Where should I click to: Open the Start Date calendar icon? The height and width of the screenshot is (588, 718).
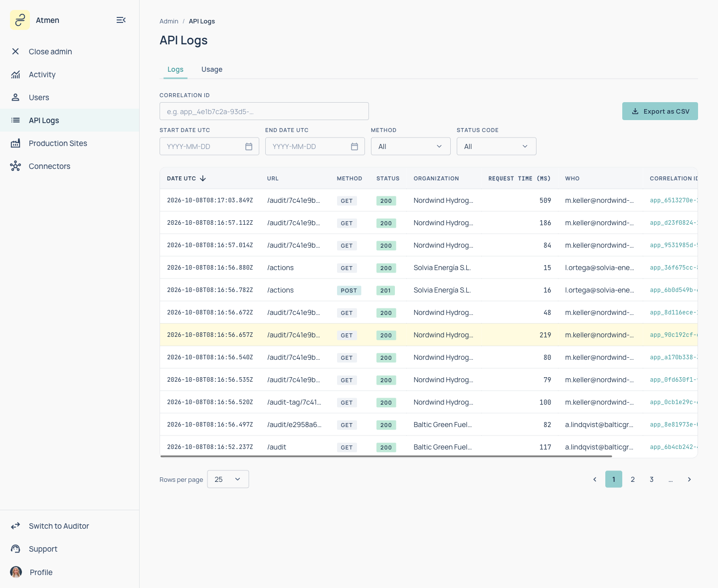tap(249, 147)
